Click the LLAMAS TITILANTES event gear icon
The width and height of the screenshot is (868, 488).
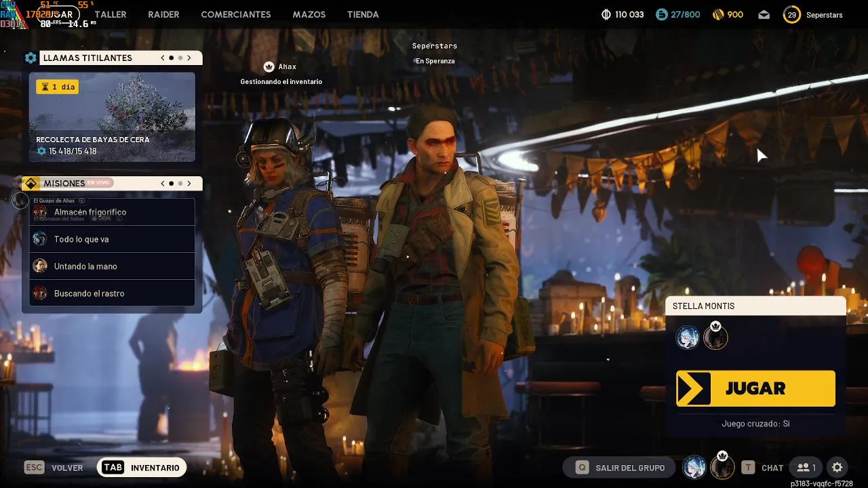pyautogui.click(x=31, y=58)
